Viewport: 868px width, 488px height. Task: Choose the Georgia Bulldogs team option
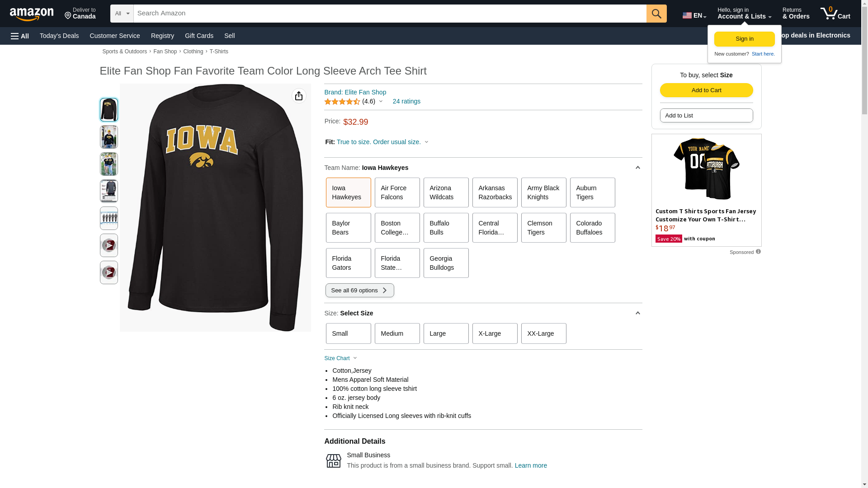446,263
